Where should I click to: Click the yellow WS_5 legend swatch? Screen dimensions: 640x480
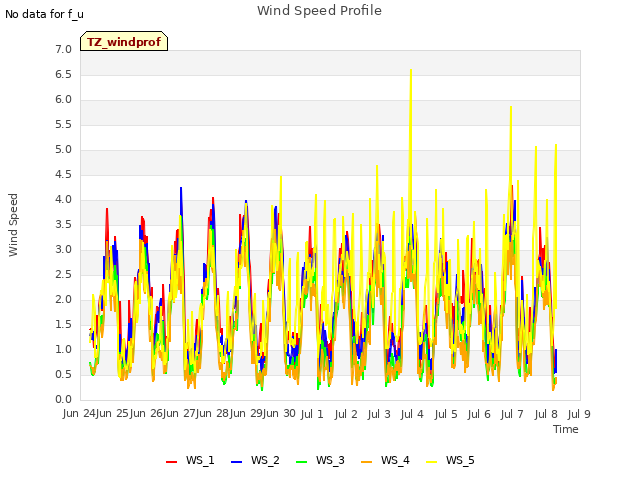tap(431, 461)
